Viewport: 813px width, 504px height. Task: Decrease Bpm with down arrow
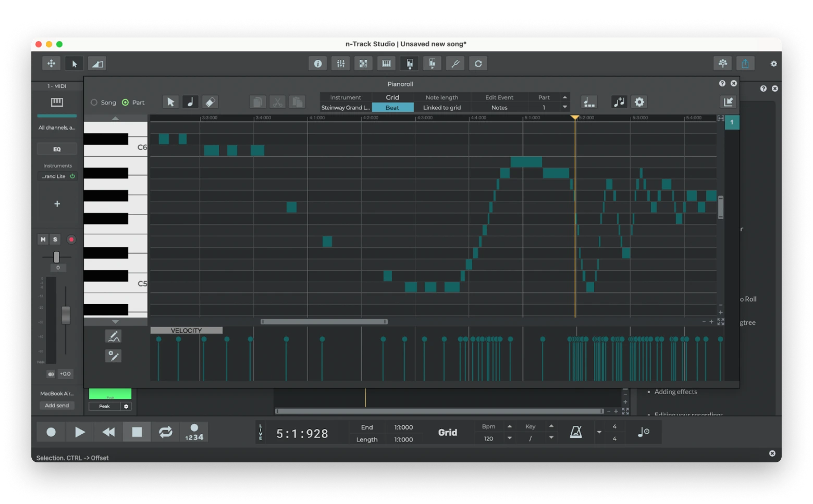tap(509, 438)
